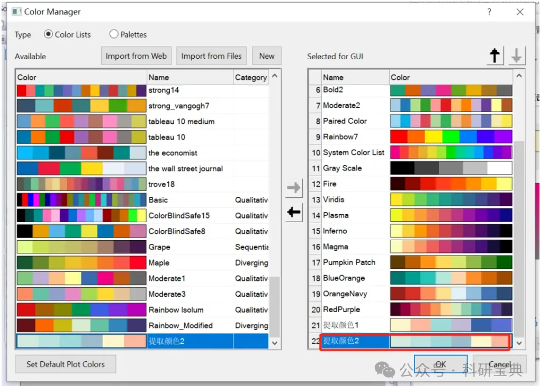The height and width of the screenshot is (392, 540).
Task: Select Rainbow_Modified entry
Action: [x=181, y=325]
